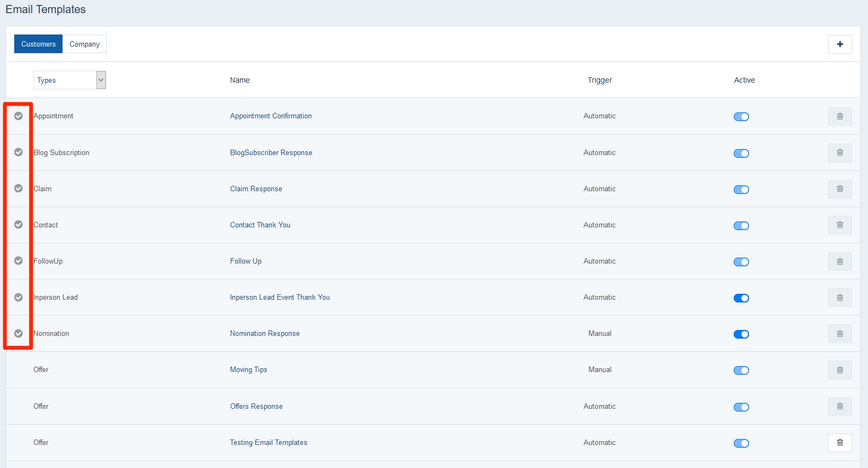Click check circle icon next to Nomination

pos(19,334)
